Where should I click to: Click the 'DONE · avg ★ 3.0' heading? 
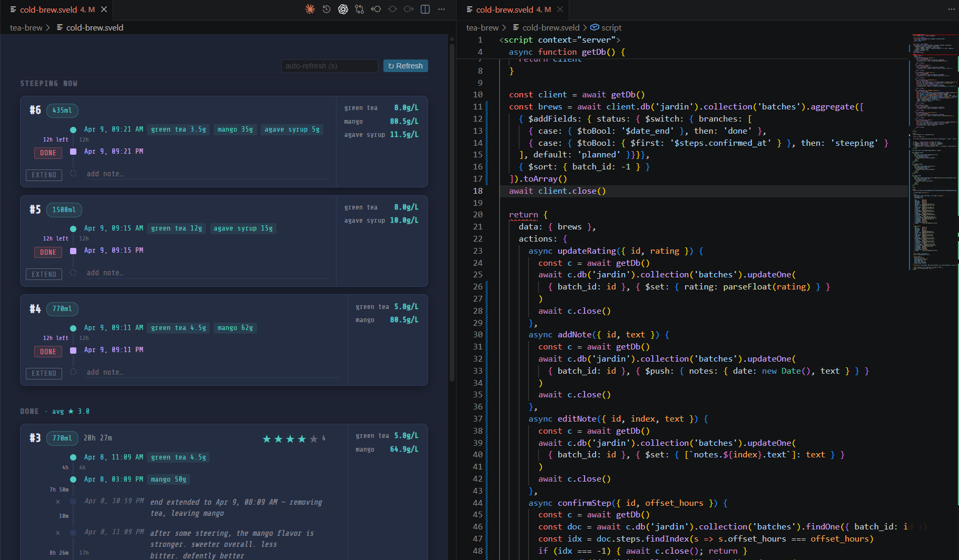point(55,412)
